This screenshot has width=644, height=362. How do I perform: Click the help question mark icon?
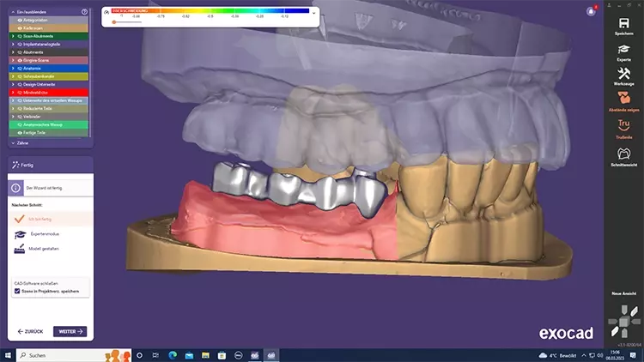click(84, 12)
